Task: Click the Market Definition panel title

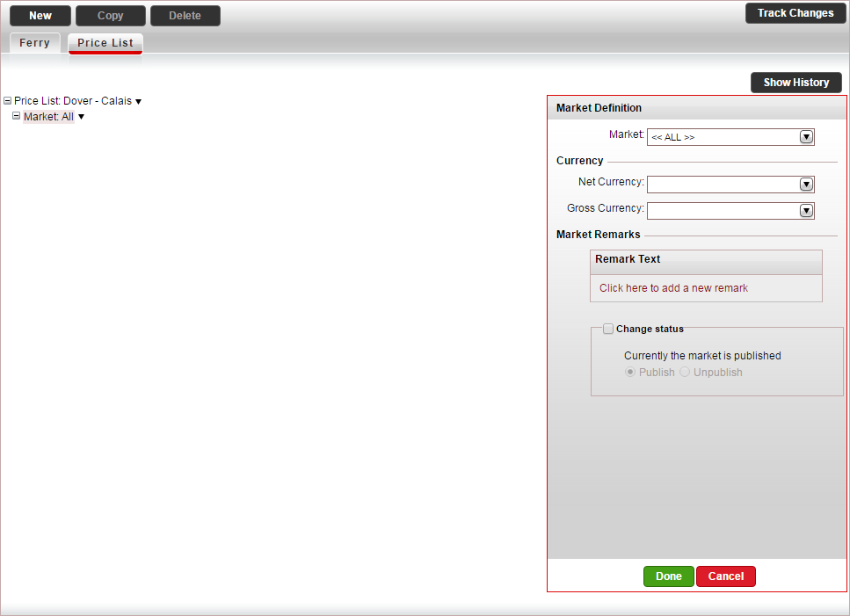Action: 599,108
